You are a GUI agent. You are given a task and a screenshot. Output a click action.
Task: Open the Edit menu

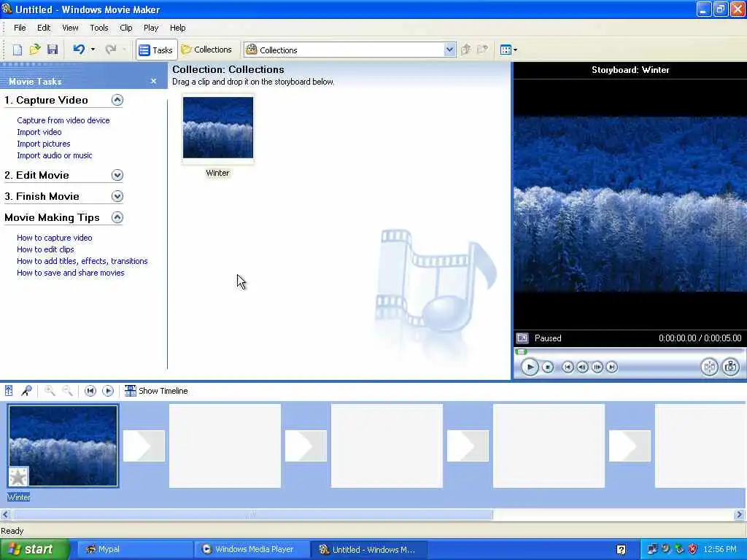(44, 28)
